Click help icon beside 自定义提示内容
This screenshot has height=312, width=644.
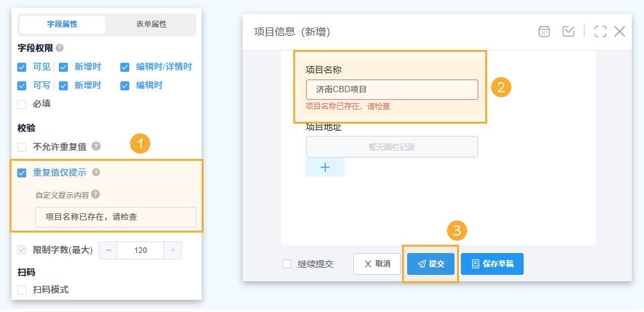coord(95,194)
